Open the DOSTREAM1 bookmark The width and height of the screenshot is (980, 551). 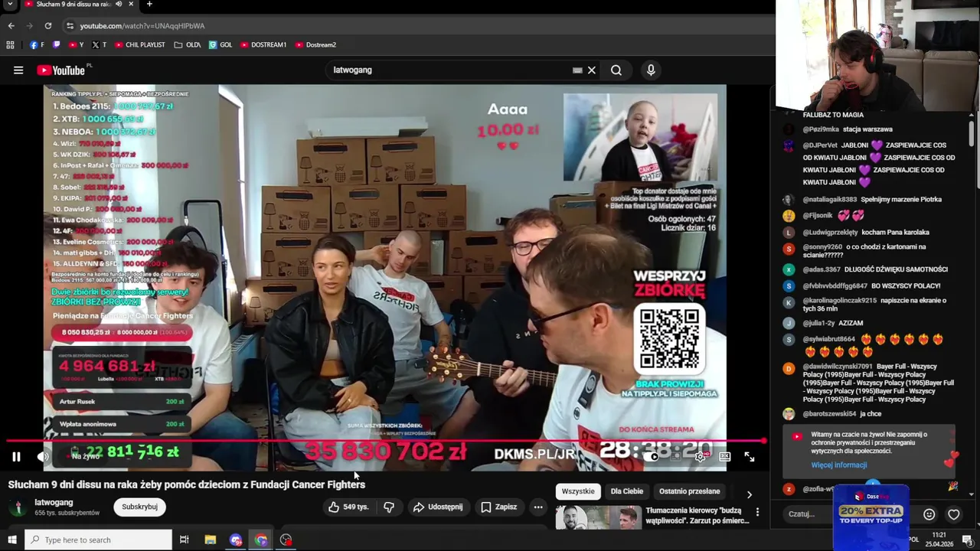pos(263,44)
